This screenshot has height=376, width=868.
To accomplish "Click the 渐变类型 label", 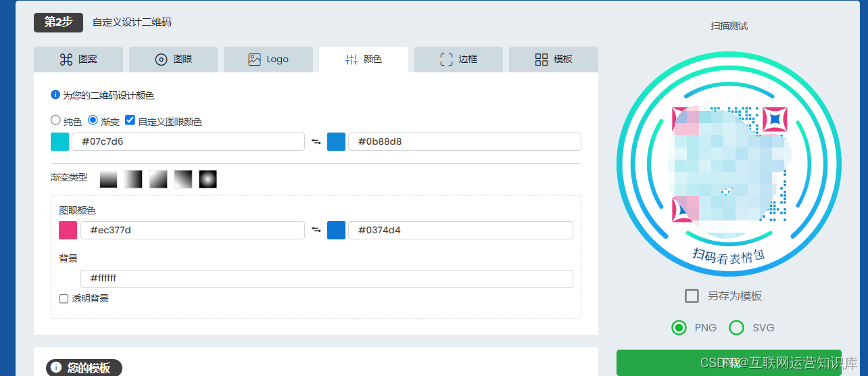I will pyautogui.click(x=69, y=177).
